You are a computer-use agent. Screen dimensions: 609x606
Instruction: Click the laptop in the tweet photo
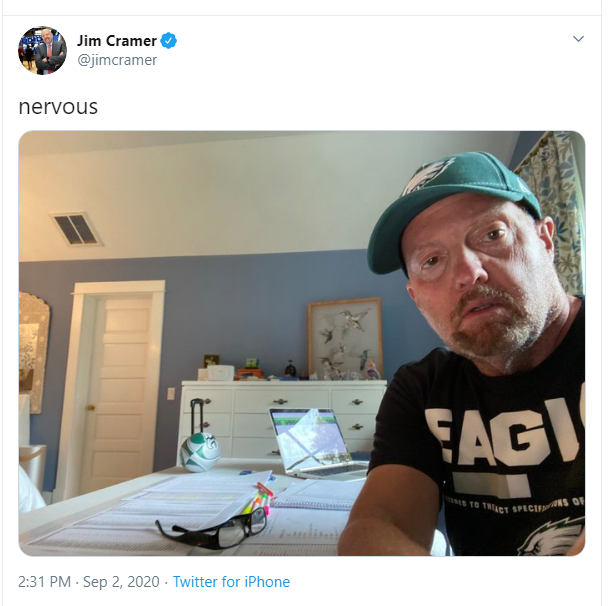pyautogui.click(x=317, y=443)
